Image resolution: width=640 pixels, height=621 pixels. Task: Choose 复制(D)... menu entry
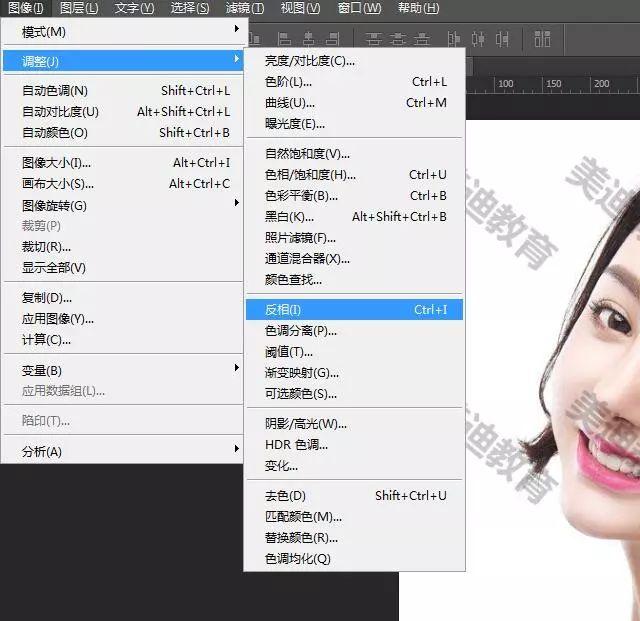click(x=122, y=298)
